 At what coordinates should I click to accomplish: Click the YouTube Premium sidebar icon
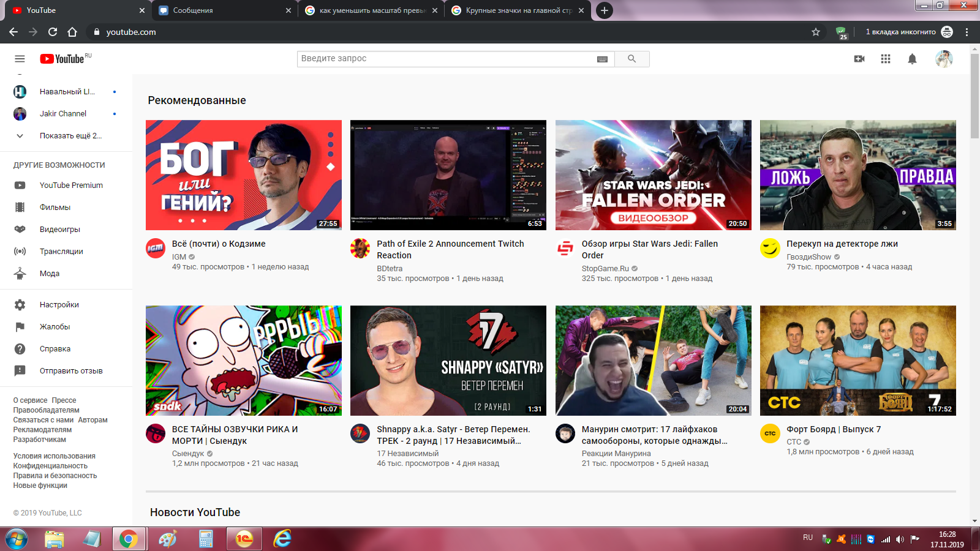(20, 186)
